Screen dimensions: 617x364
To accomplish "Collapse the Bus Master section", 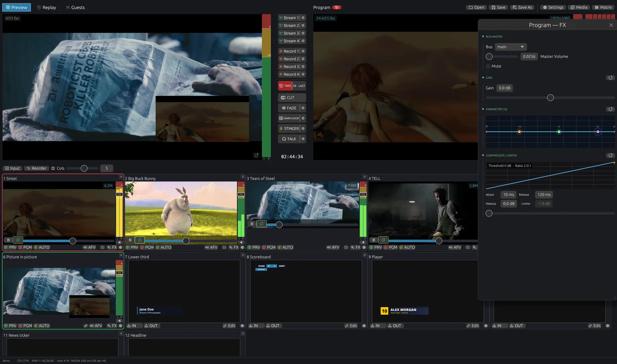I will [x=483, y=37].
